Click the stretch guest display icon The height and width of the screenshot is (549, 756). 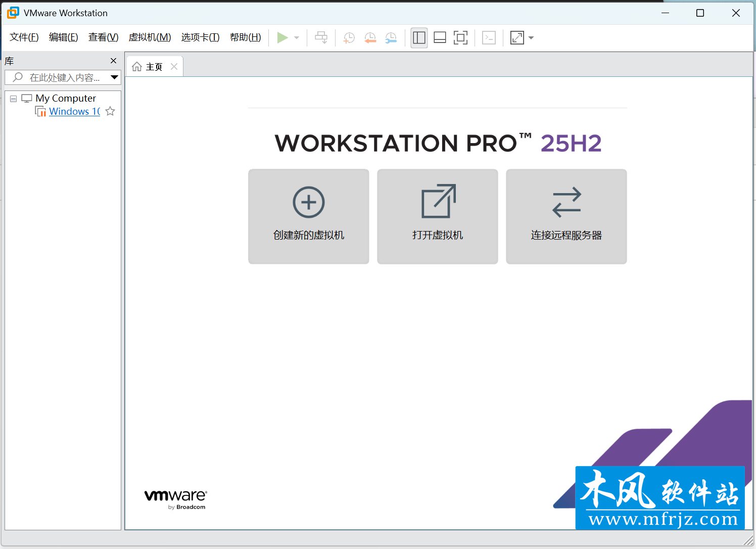(x=517, y=38)
